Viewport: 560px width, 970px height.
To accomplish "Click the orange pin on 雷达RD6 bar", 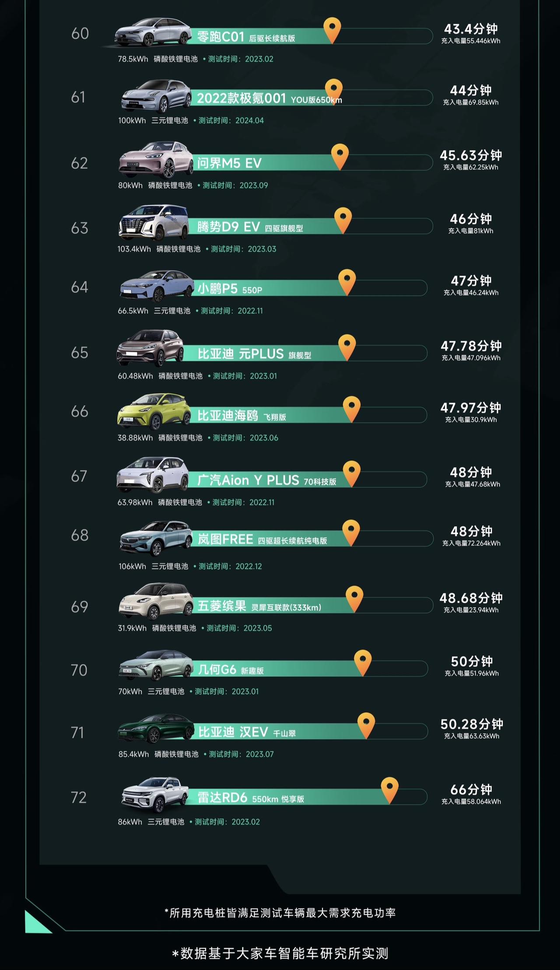I will point(389,791).
